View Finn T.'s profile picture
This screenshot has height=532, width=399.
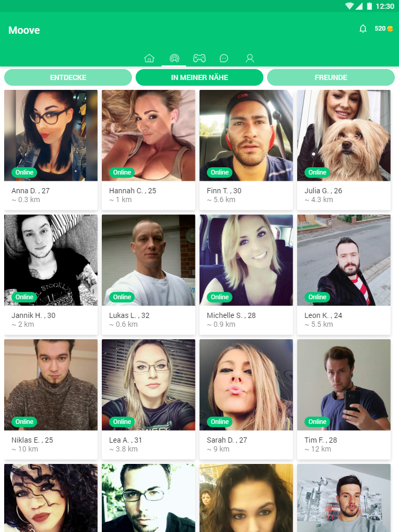(x=246, y=136)
